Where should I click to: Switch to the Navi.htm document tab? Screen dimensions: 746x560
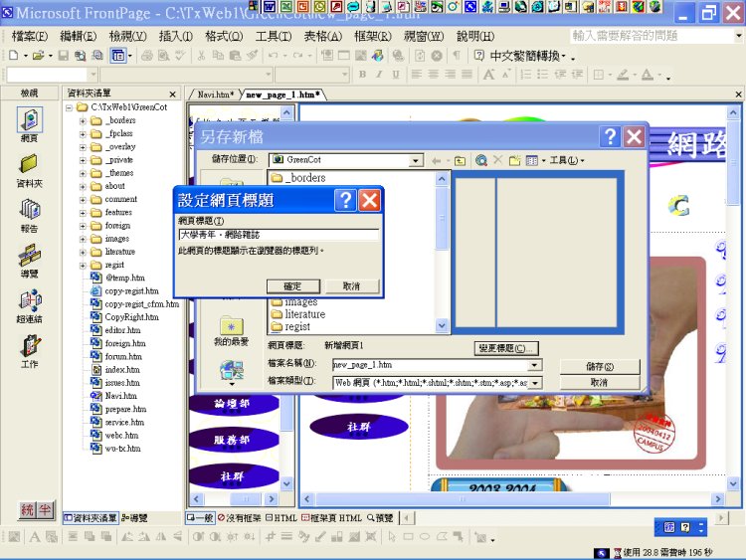pos(215,94)
